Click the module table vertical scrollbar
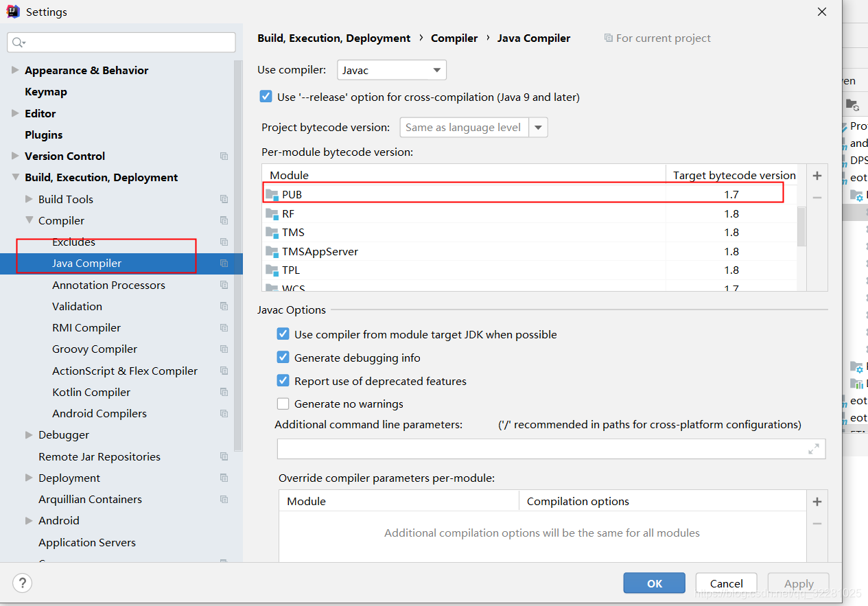The image size is (868, 606). (x=801, y=225)
